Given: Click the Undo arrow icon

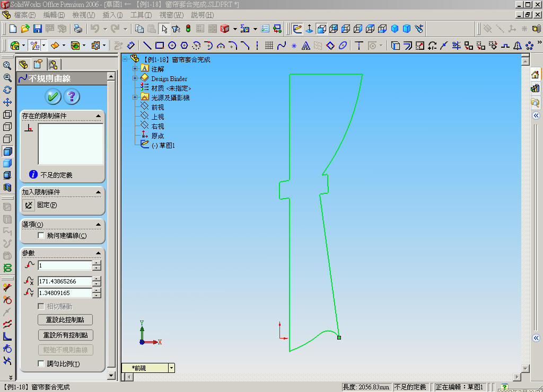Looking at the screenshot, I should coord(95,29).
